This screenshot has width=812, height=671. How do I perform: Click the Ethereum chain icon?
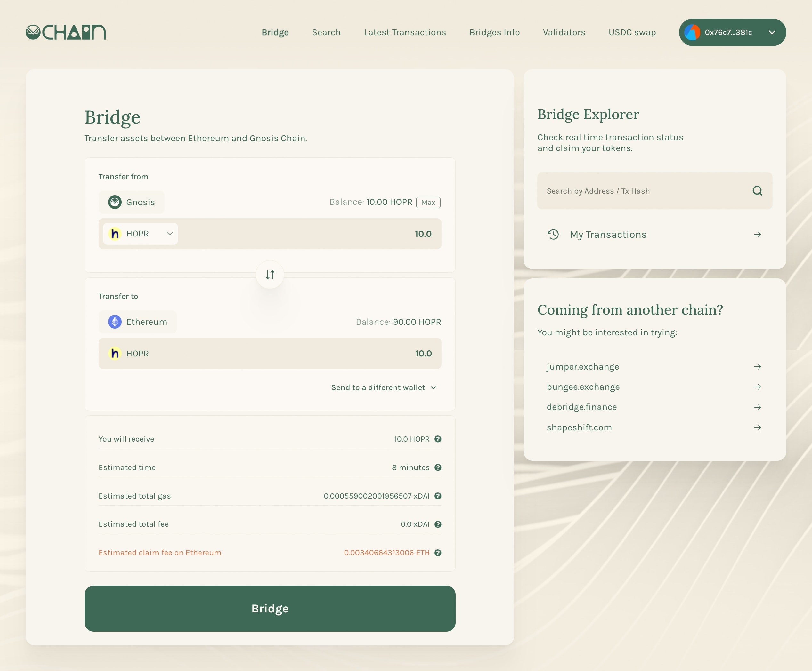pyautogui.click(x=115, y=321)
